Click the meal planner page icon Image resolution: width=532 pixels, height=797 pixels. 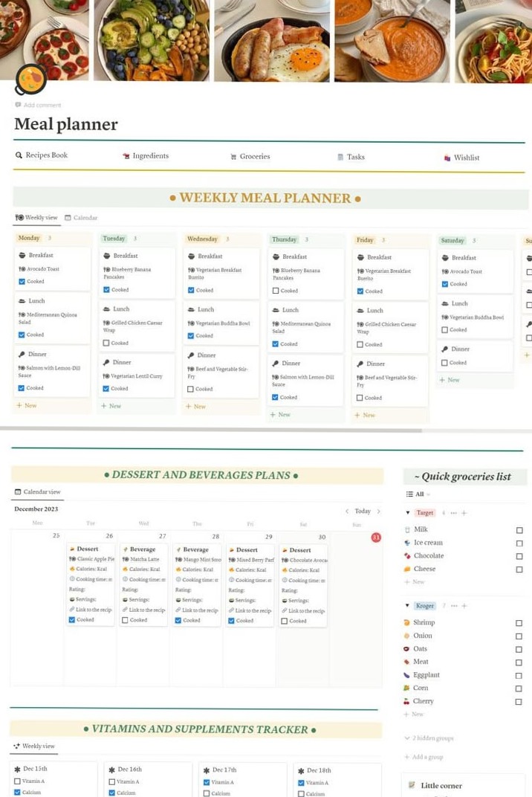tap(30, 80)
